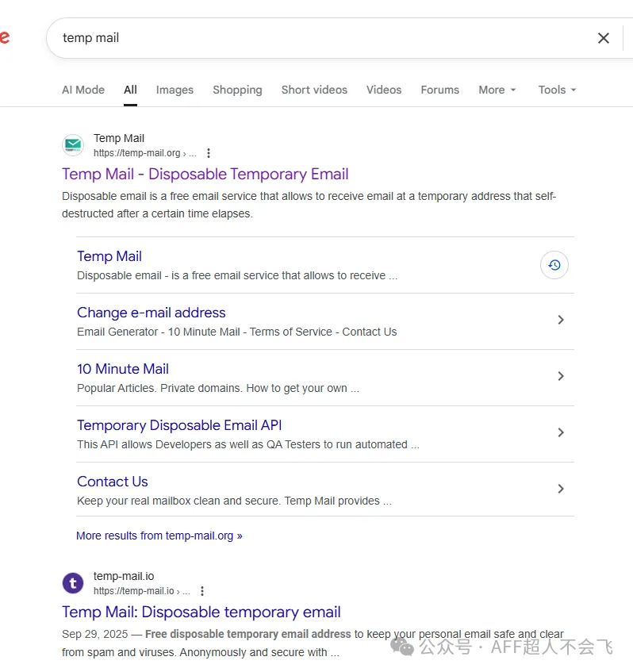The height and width of the screenshot is (672, 633).
Task: Click the purple temp-mail.io favicon
Action: (x=73, y=583)
